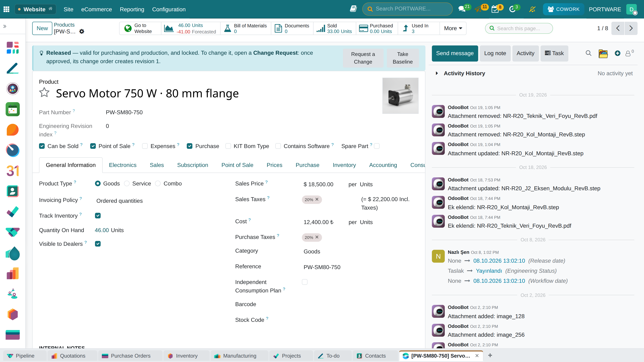Click the Take Baseline button
The width and height of the screenshot is (644, 362).
click(x=402, y=58)
